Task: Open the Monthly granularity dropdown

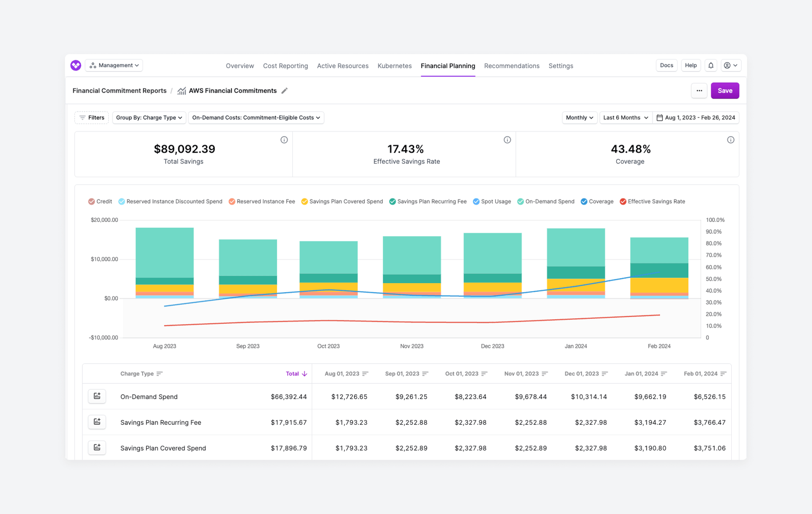Action: 579,118
